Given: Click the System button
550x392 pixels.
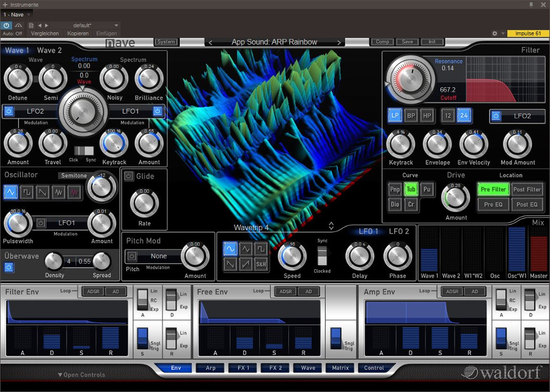Looking at the screenshot, I should coord(166,42).
